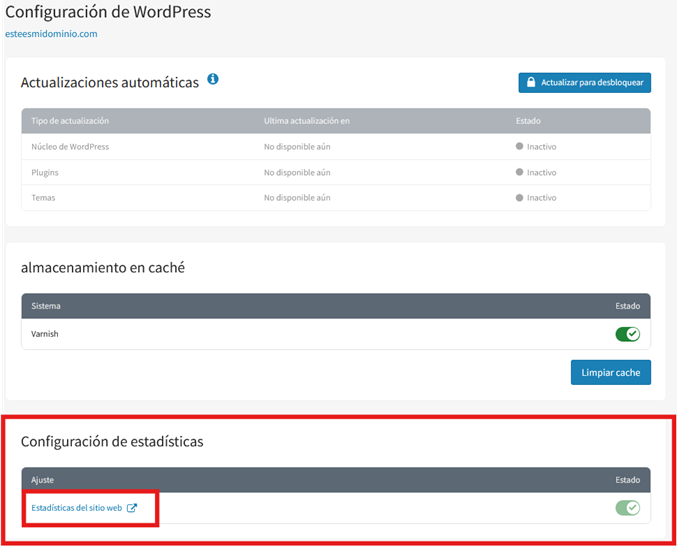Click the Sistema column header
Viewport: 677px width, 547px height.
pyautogui.click(x=46, y=306)
